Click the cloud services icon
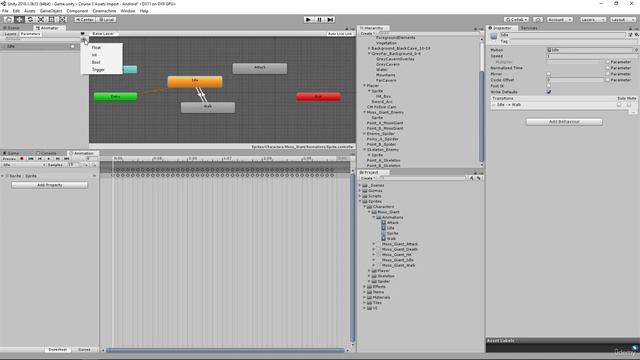Screen dimensions: 640x360 pos(538,19)
